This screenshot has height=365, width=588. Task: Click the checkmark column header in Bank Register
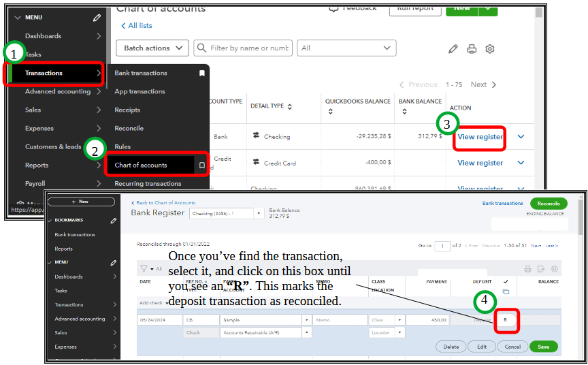(506, 281)
